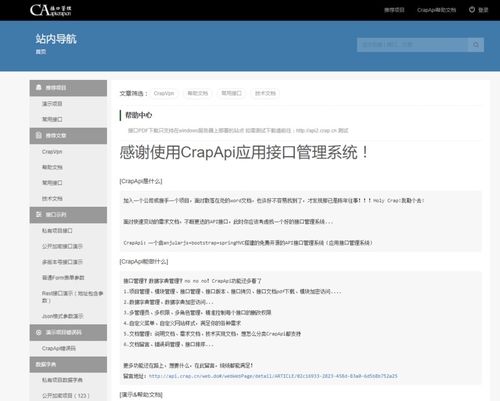Open CrapApi帮助文档 in top navigation

[x=436, y=10]
